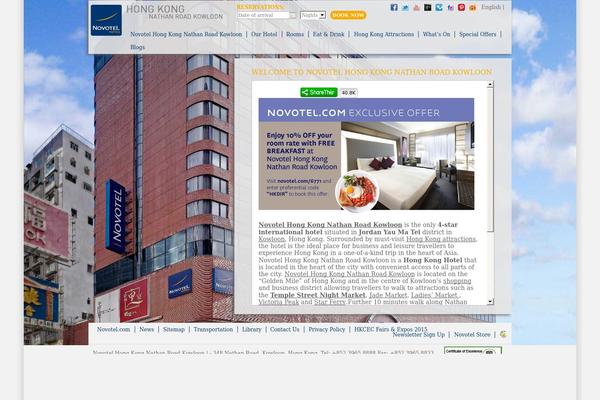Open the Eat & Drink menu
The image size is (600, 400).
[329, 34]
